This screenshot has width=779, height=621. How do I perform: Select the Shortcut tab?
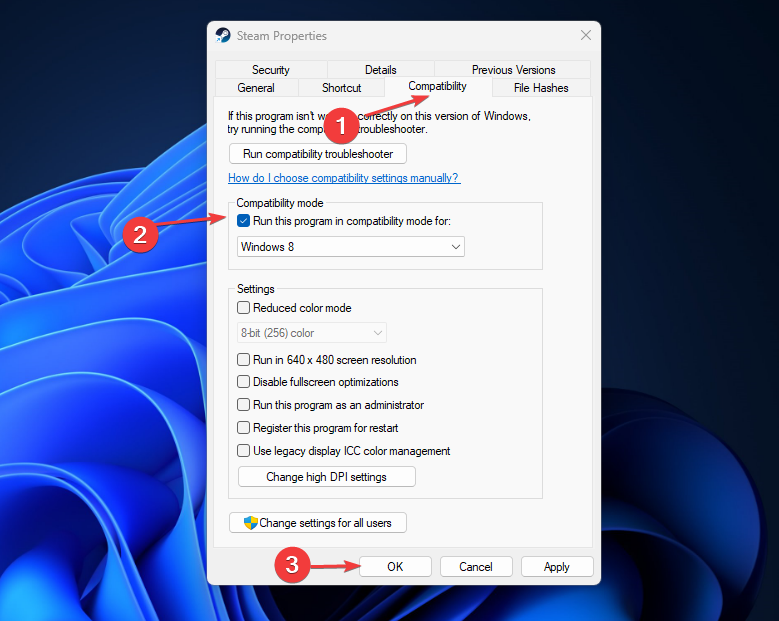341,88
